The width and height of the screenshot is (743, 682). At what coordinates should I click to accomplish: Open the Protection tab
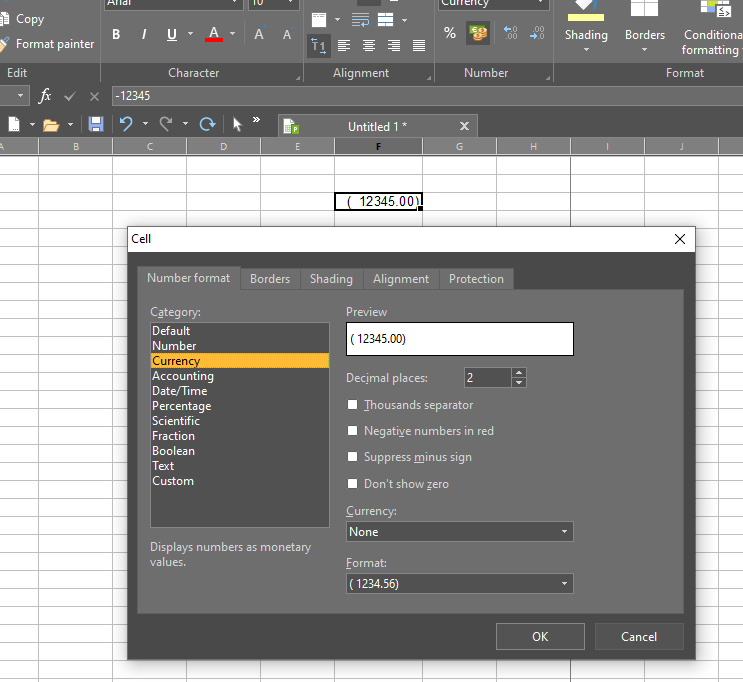[476, 279]
